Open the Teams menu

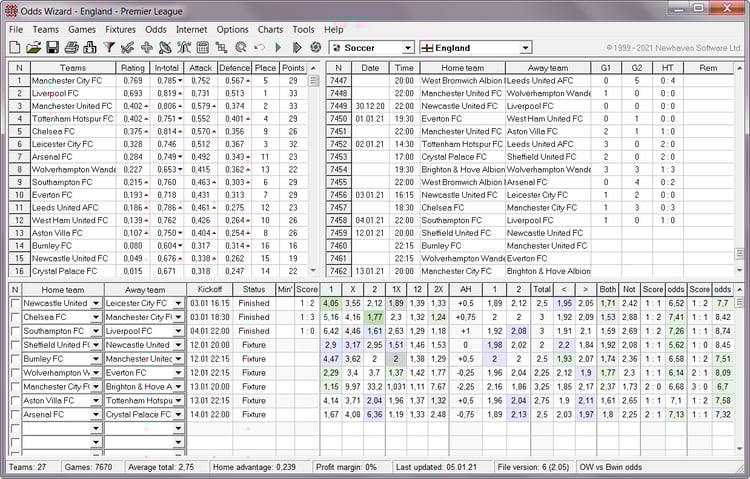[45, 30]
